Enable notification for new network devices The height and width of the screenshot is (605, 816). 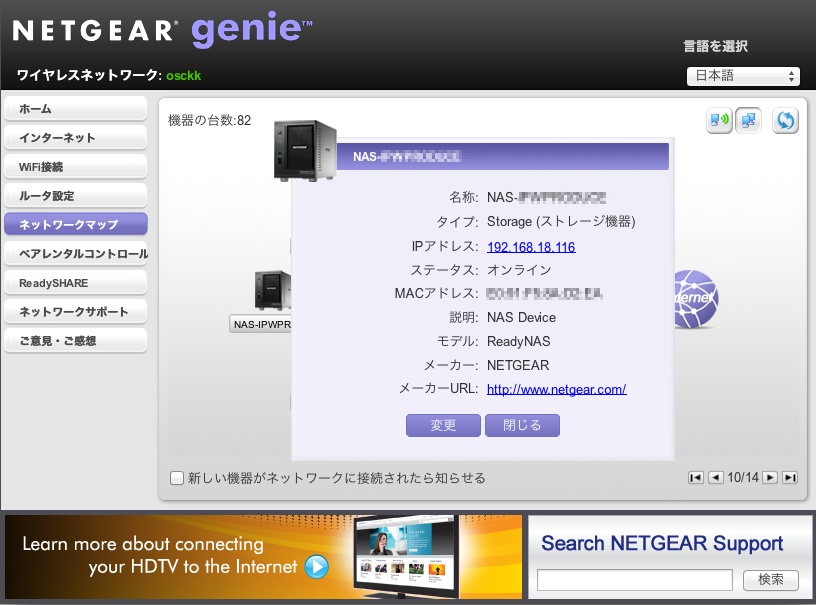(x=177, y=478)
